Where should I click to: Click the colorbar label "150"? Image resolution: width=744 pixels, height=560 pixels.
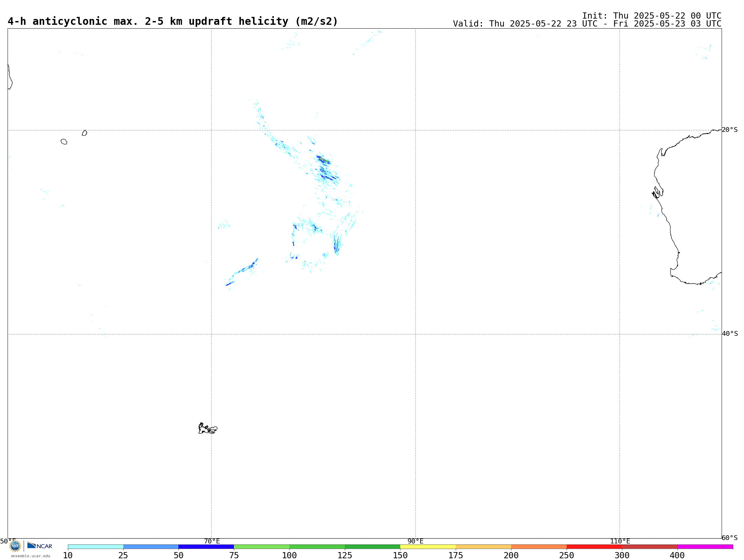pos(400,555)
